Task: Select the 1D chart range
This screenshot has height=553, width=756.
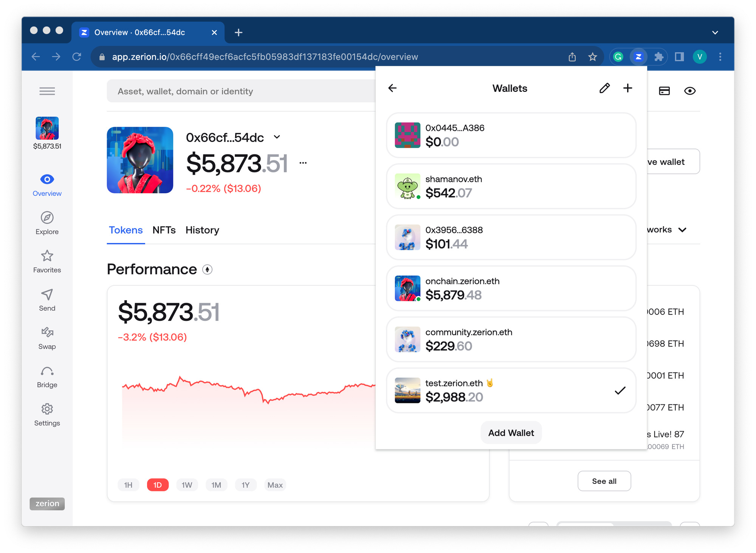Action: point(158,485)
